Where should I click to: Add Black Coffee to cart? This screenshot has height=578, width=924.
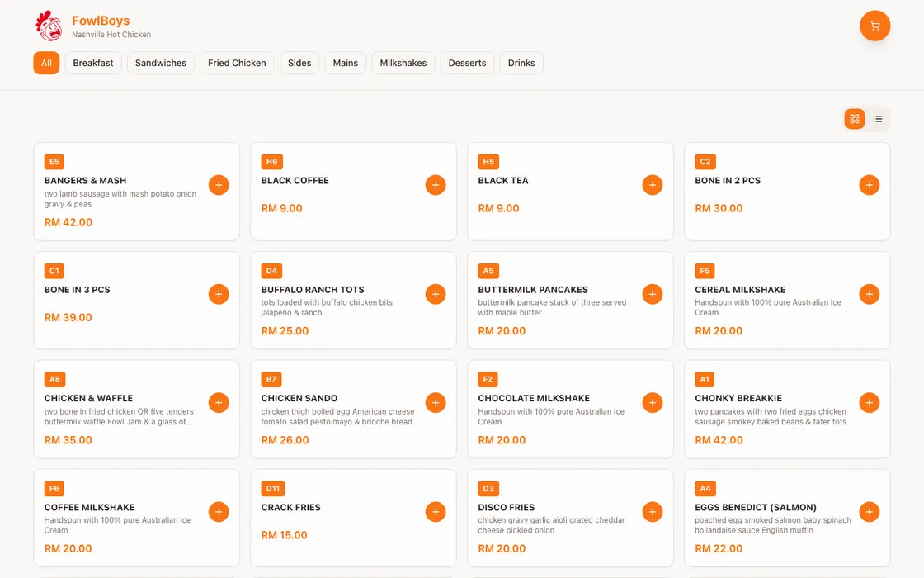click(436, 185)
